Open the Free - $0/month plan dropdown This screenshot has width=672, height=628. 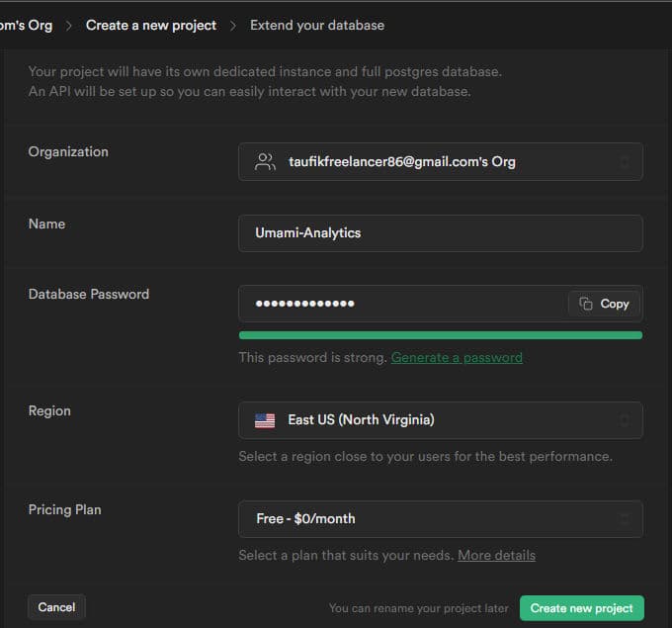click(x=440, y=519)
